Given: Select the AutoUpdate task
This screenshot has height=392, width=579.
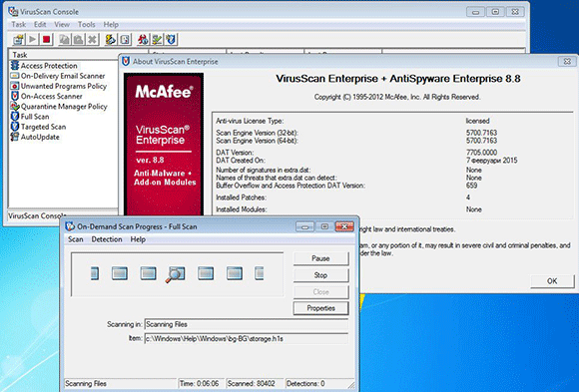Looking at the screenshot, I should [40, 137].
